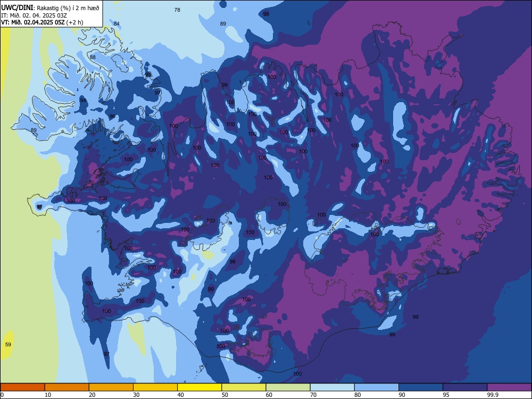Click the legend tick label 70

coord(313,395)
